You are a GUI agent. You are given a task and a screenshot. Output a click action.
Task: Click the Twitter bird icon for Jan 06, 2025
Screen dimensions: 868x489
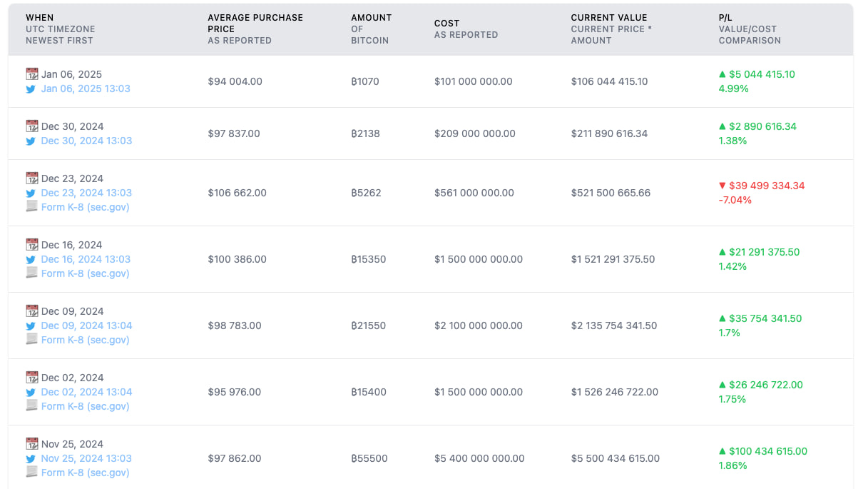pyautogui.click(x=31, y=89)
